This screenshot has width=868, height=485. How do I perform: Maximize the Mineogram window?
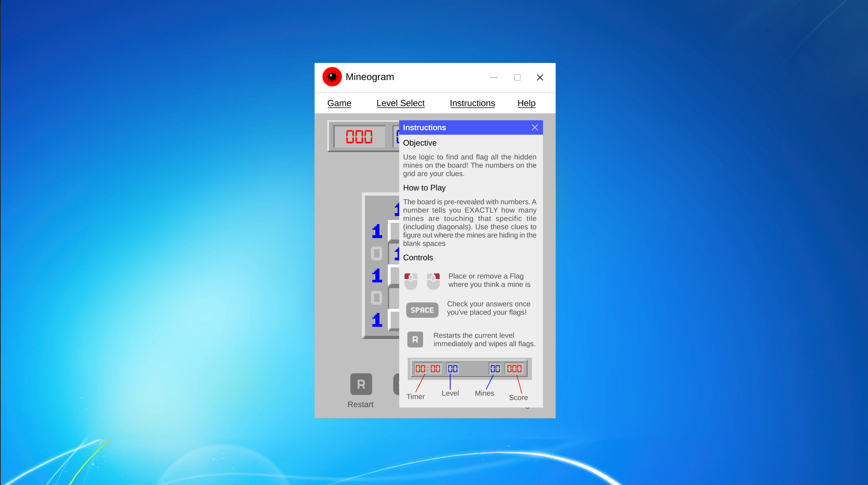click(517, 77)
